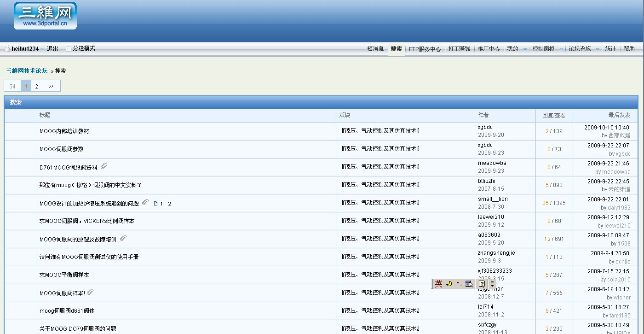Open the 帮助 menu item
Image resolution: width=644 pixels, height=334 pixels.
pos(629,49)
